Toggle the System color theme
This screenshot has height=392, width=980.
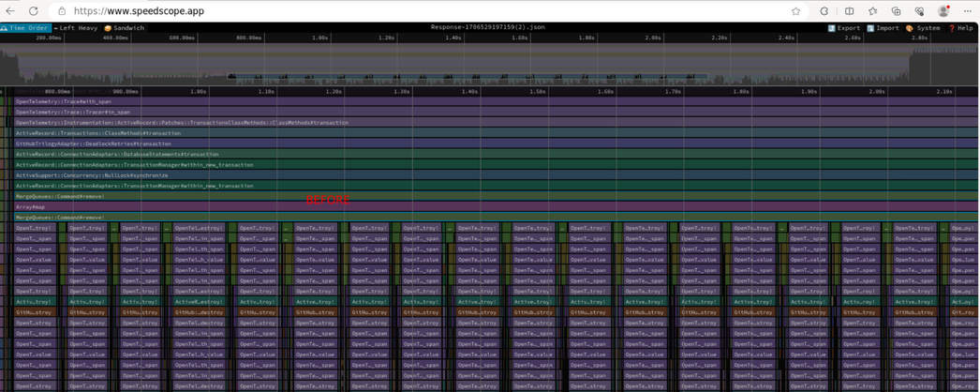[x=923, y=28]
